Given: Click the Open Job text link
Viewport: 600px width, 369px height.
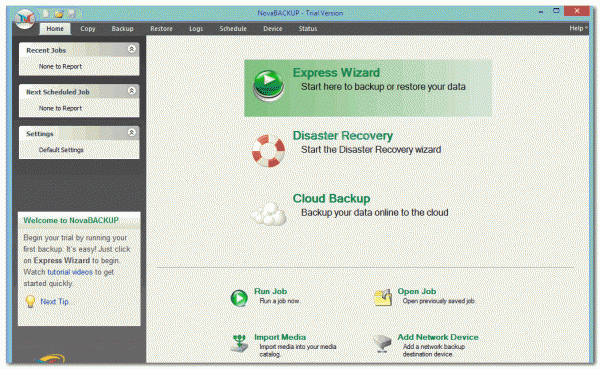Looking at the screenshot, I should [x=417, y=291].
